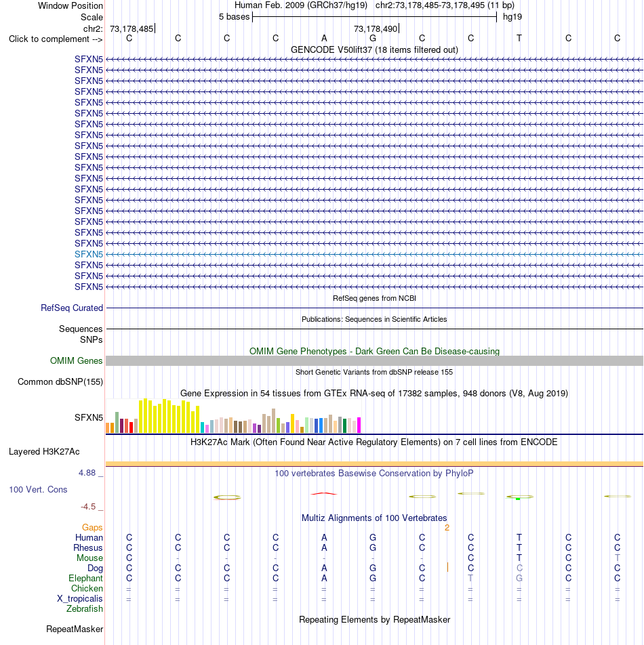Click the 'Dog' species label
Viewport: 644px width, 645px height.
coord(95,568)
